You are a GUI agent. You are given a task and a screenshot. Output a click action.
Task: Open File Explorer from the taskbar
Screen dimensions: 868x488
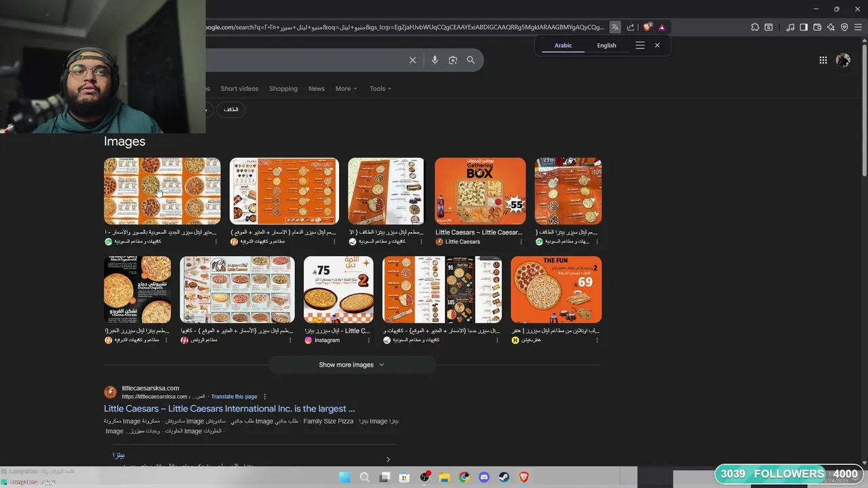click(x=444, y=477)
